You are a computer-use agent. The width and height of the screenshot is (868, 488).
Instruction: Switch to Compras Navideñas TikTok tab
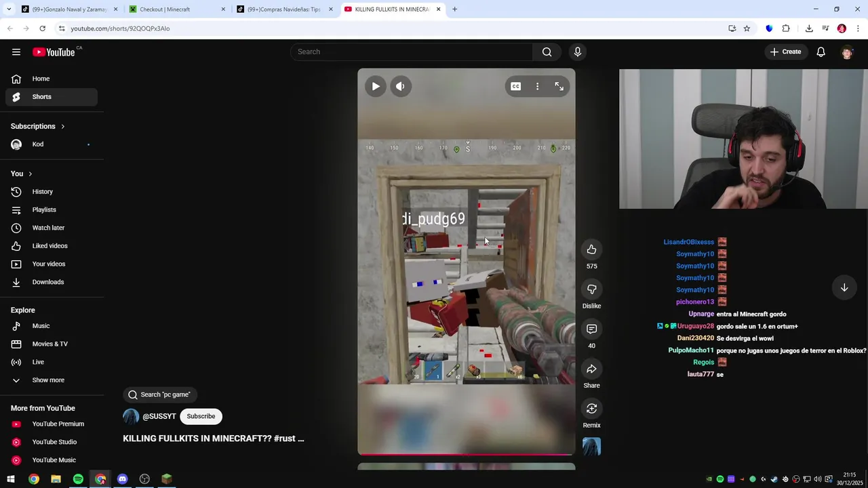[283, 9]
